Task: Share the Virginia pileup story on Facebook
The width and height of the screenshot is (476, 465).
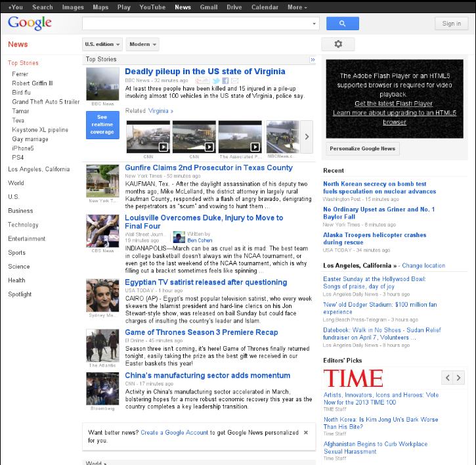Action: pyautogui.click(x=225, y=81)
